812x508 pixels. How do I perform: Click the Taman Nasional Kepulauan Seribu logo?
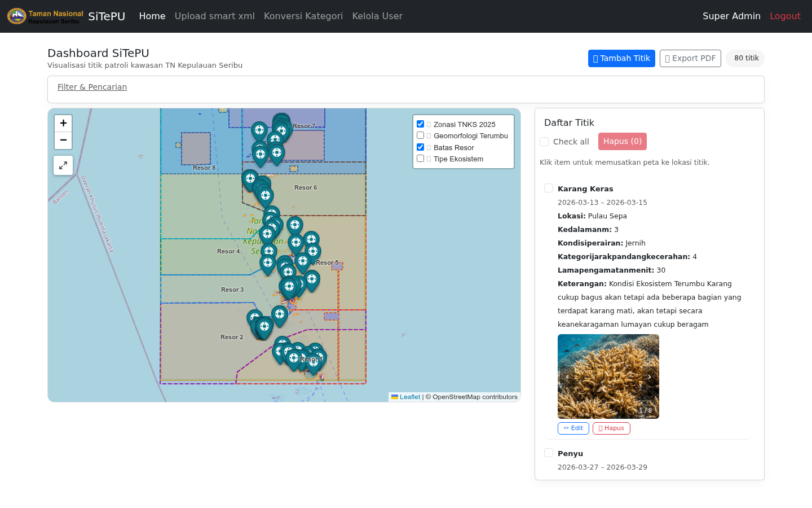pyautogui.click(x=45, y=16)
